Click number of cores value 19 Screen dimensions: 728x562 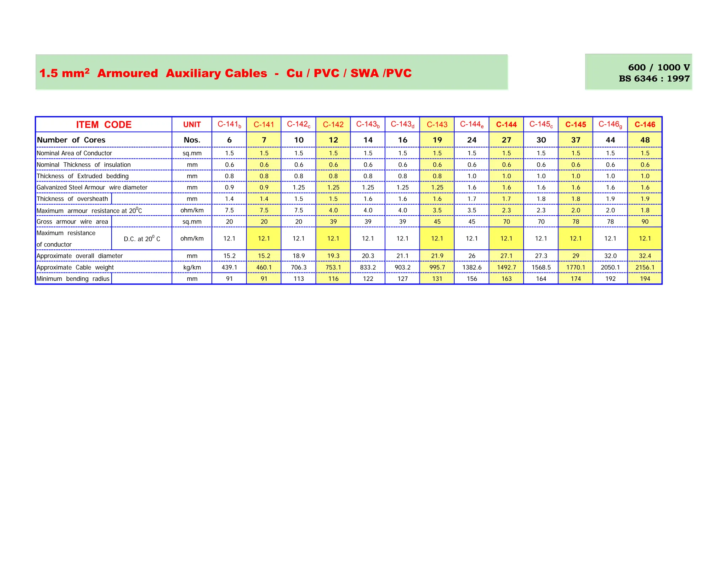pos(437,140)
